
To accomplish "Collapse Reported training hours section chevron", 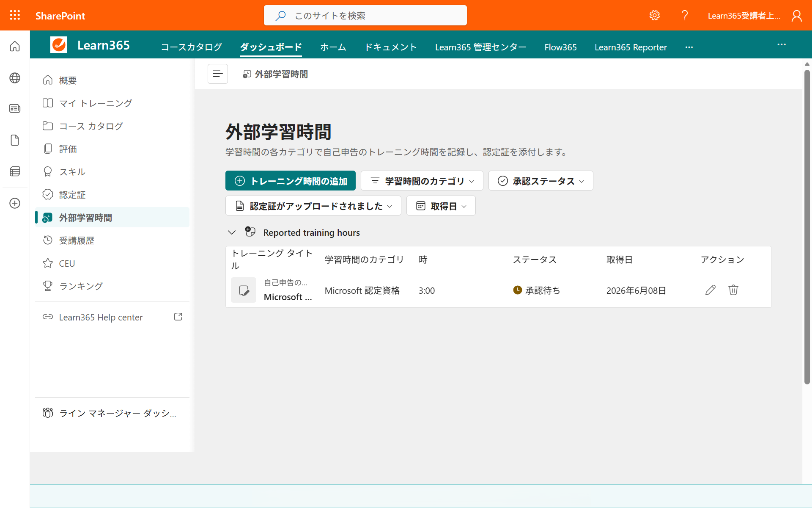I will 231,232.
